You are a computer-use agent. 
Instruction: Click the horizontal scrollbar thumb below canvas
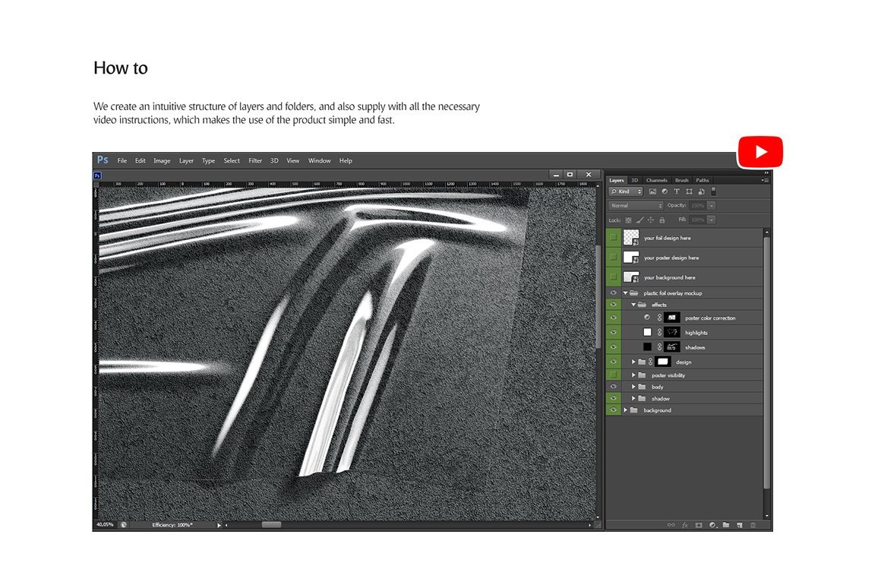(271, 525)
